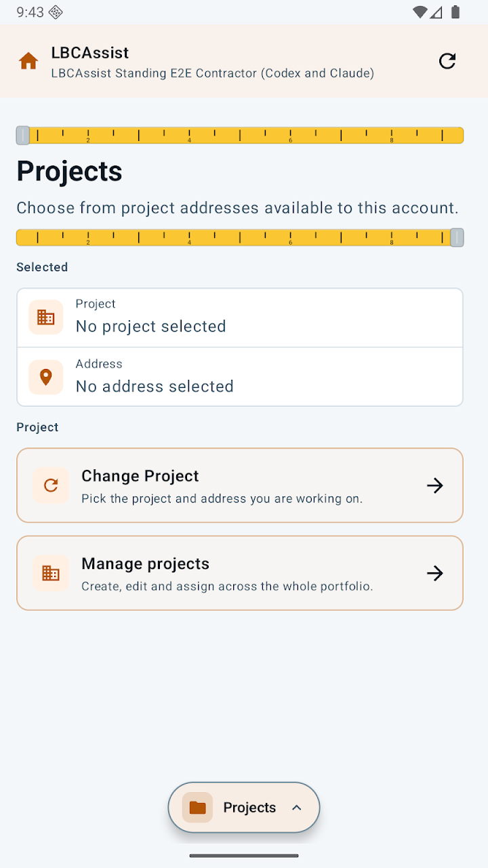This screenshot has width=488, height=868.
Task: Tap the building icon on Manage projects card
Action: point(51,573)
